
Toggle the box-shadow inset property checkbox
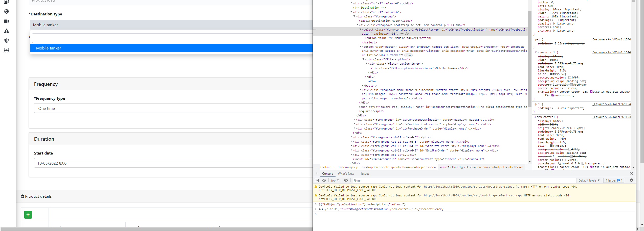(560, 163)
